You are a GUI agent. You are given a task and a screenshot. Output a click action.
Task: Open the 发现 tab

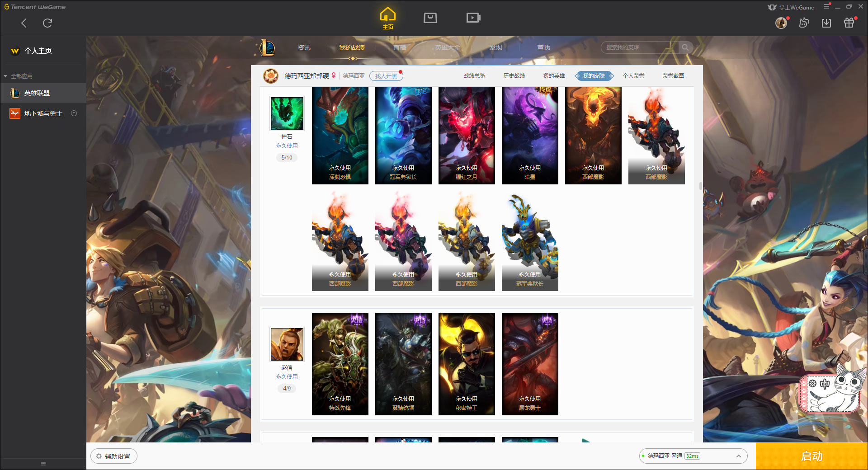pyautogui.click(x=495, y=47)
